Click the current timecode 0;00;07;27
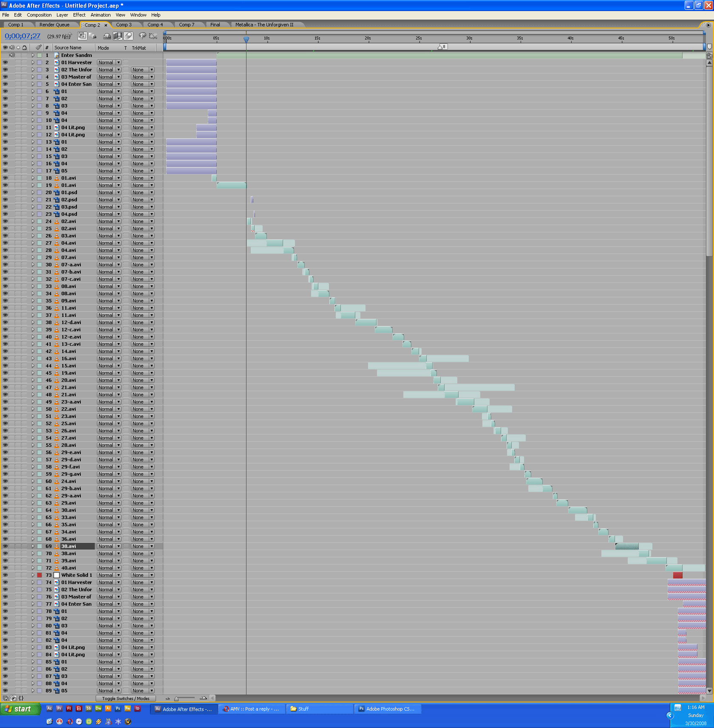 click(23, 36)
